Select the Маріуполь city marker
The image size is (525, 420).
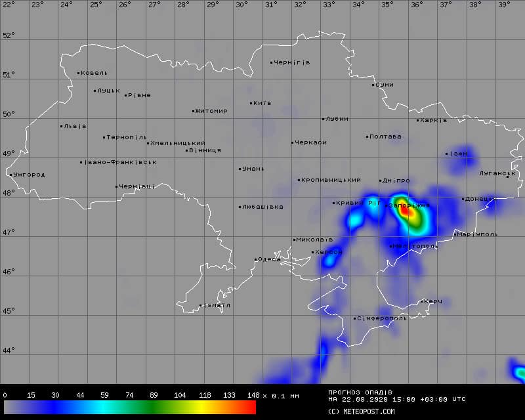click(x=455, y=234)
